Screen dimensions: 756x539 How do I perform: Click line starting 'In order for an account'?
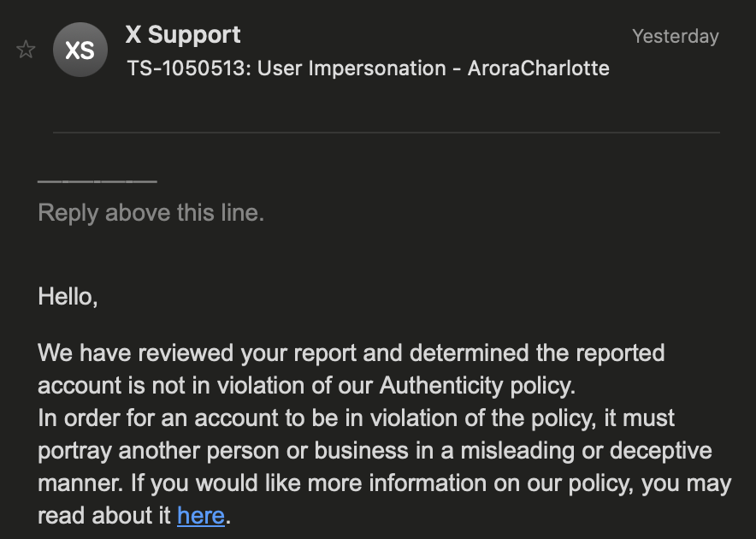356,418
